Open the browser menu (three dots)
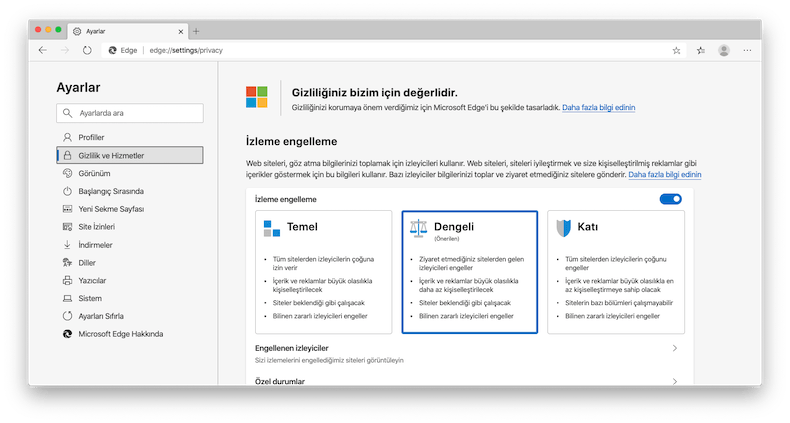The width and height of the screenshot is (790, 423). (748, 50)
